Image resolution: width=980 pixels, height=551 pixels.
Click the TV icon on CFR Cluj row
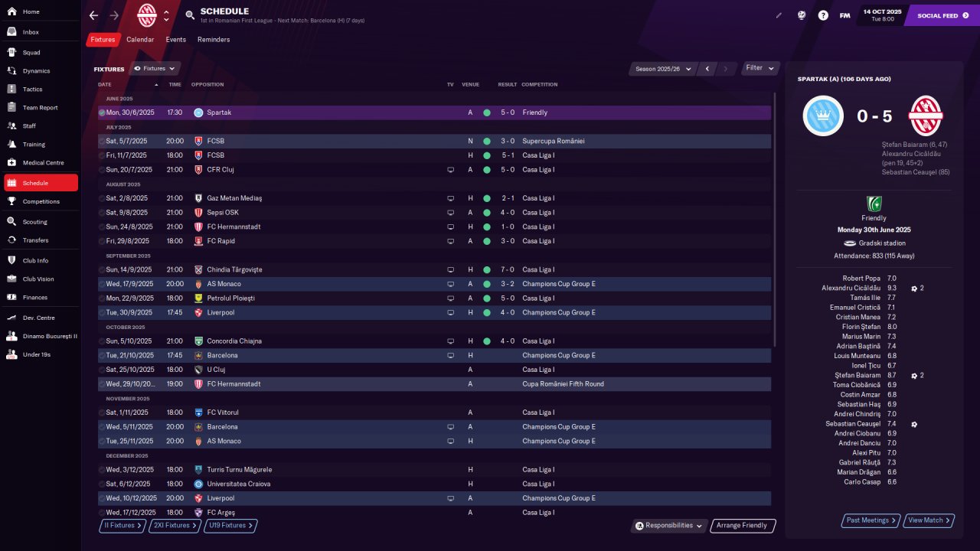(x=451, y=170)
